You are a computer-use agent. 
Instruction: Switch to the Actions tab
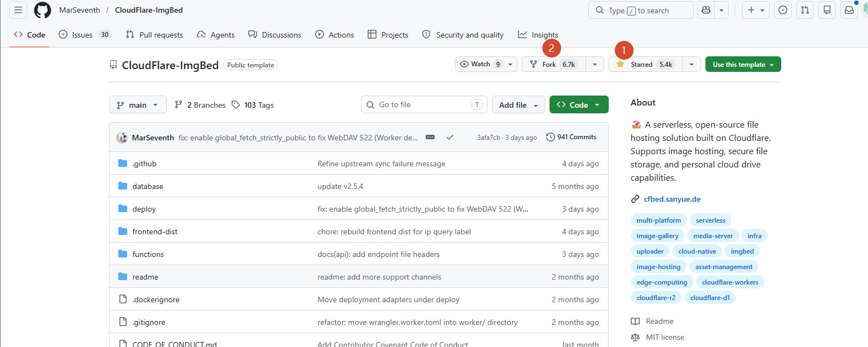pos(334,34)
